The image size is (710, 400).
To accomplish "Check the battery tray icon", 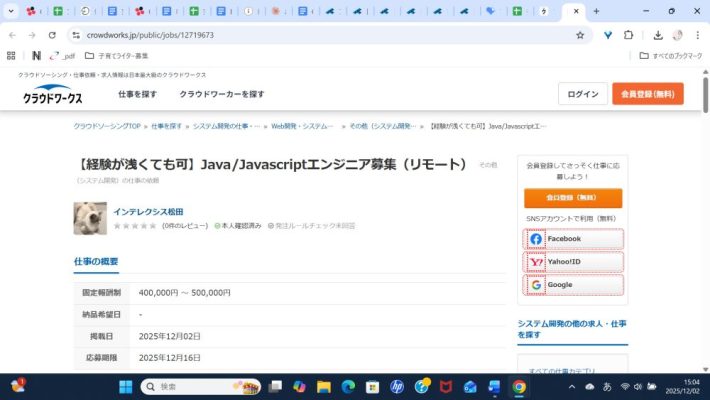I will (652, 386).
